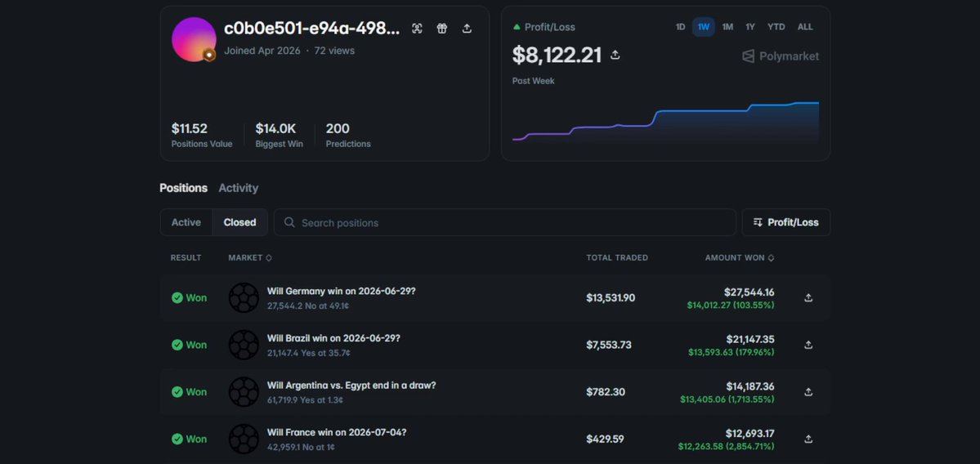Switch to Active positions filter
The height and width of the screenshot is (464, 980).
click(x=186, y=222)
